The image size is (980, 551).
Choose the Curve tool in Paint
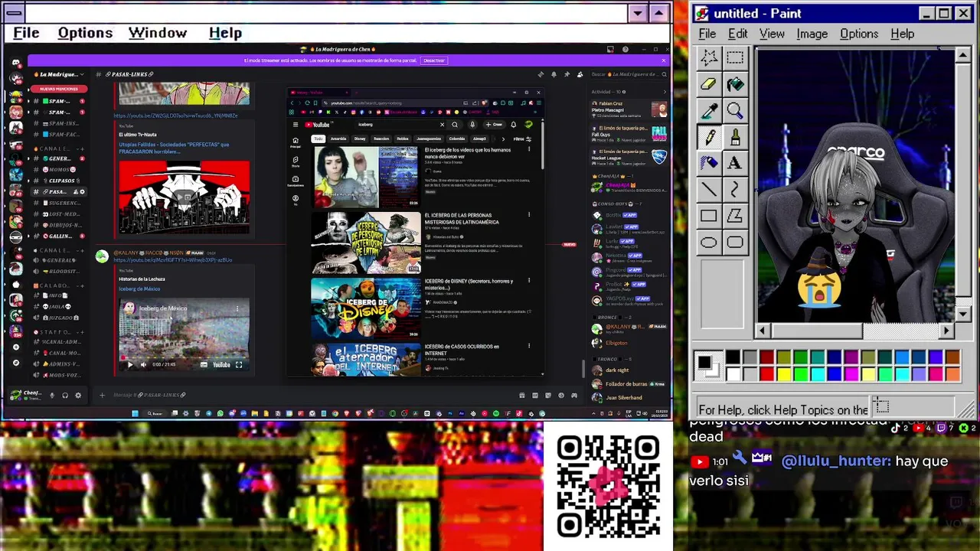click(735, 190)
